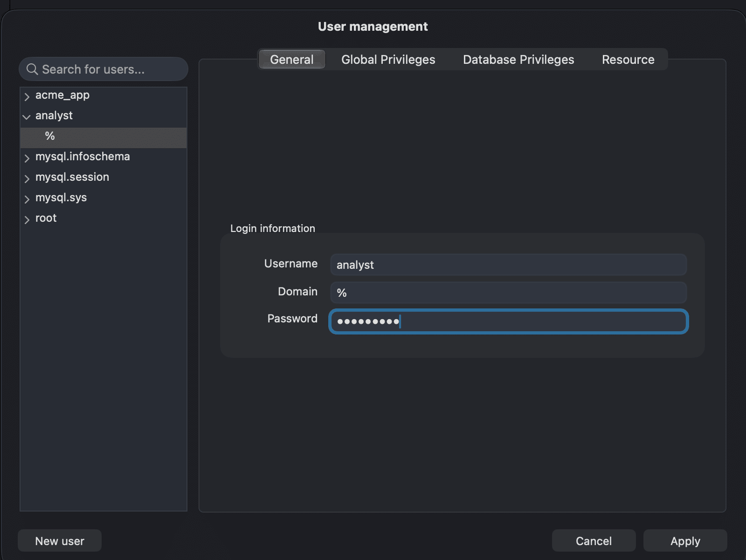The width and height of the screenshot is (746, 560).
Task: Click the search magnifier icon
Action: pos(32,69)
